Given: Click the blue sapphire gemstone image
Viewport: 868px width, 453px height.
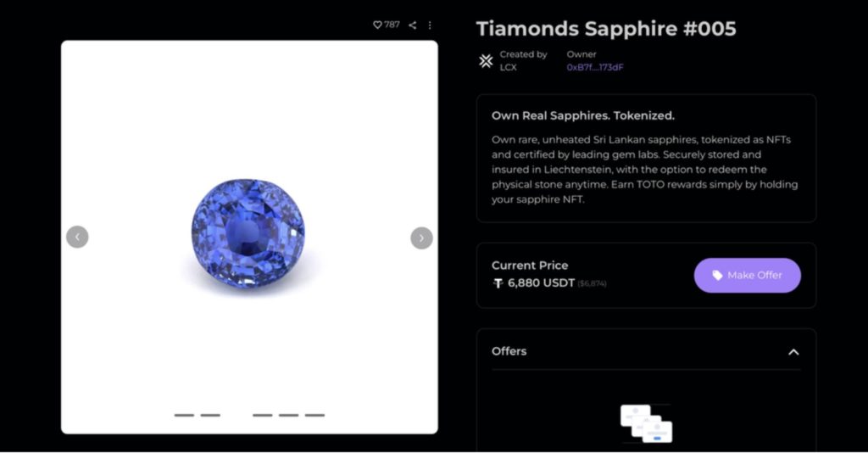Looking at the screenshot, I should coord(248,232).
